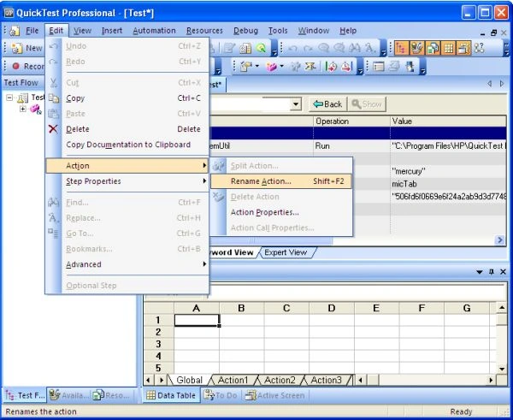Open the Resources menu

[204, 31]
